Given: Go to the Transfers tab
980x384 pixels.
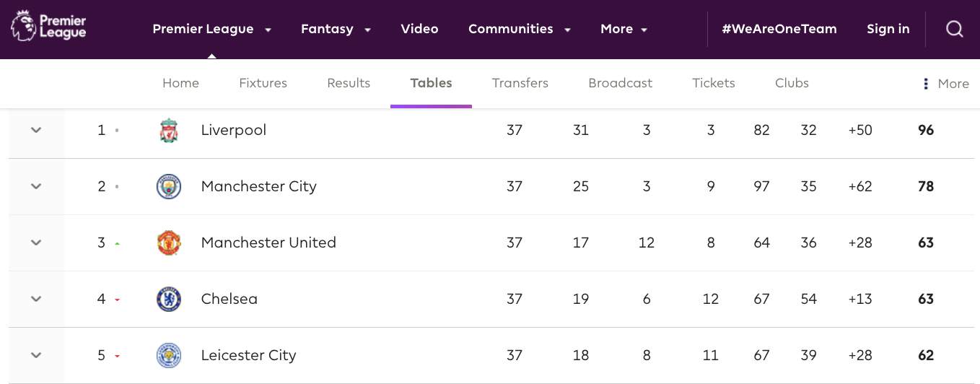Looking at the screenshot, I should [x=520, y=83].
